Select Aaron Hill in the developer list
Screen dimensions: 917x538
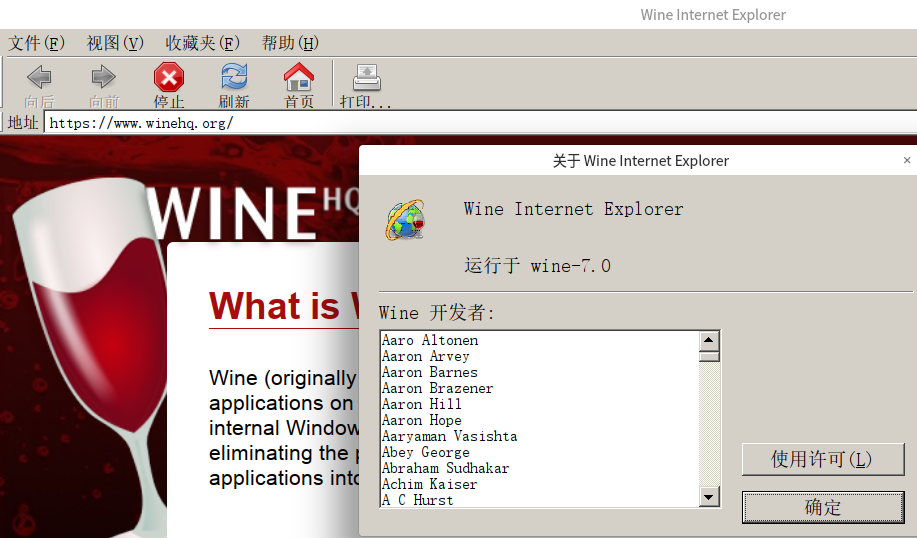pos(422,404)
